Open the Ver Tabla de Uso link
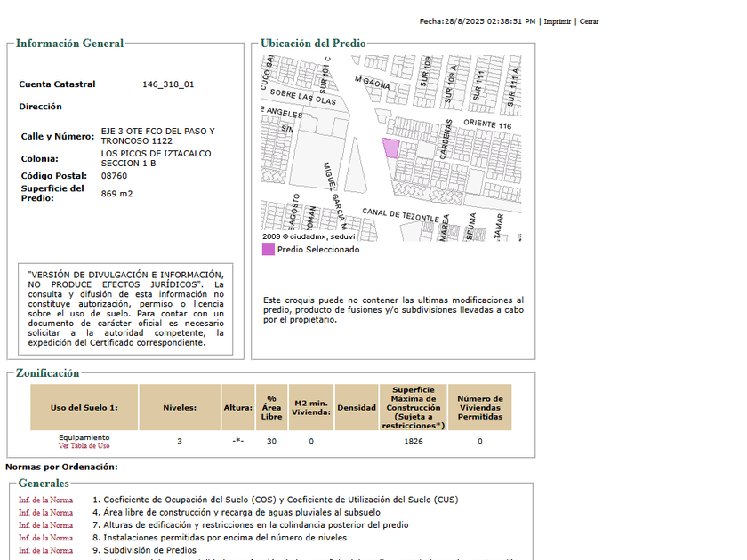The image size is (747, 560). pyautogui.click(x=84, y=445)
